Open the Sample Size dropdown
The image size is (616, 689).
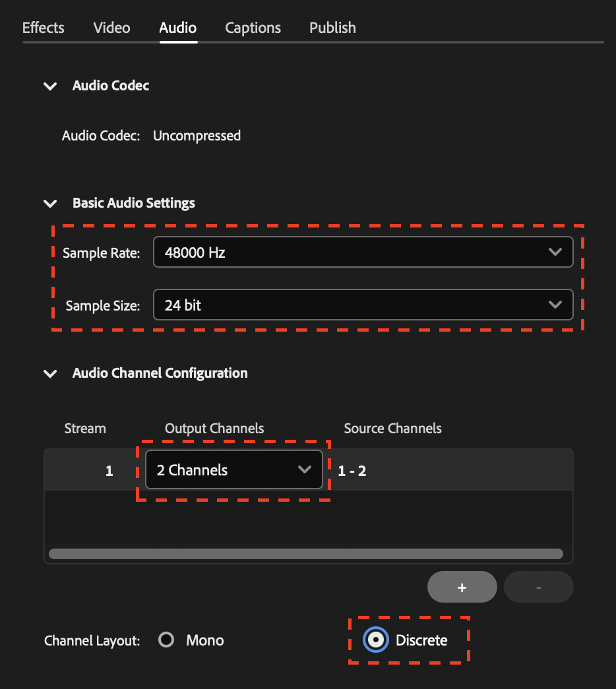click(363, 305)
